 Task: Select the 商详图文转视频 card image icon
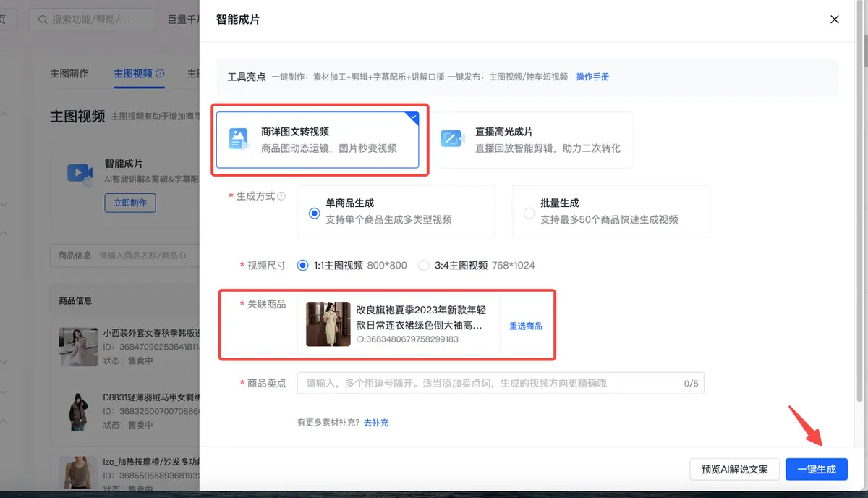click(x=239, y=139)
